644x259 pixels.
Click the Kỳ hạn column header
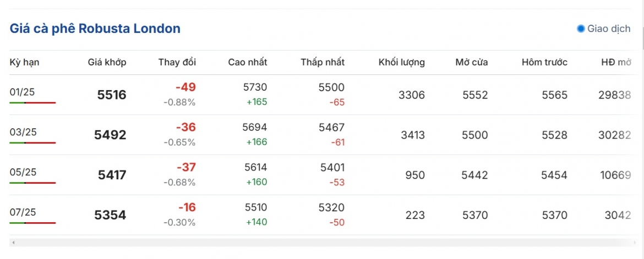point(25,62)
